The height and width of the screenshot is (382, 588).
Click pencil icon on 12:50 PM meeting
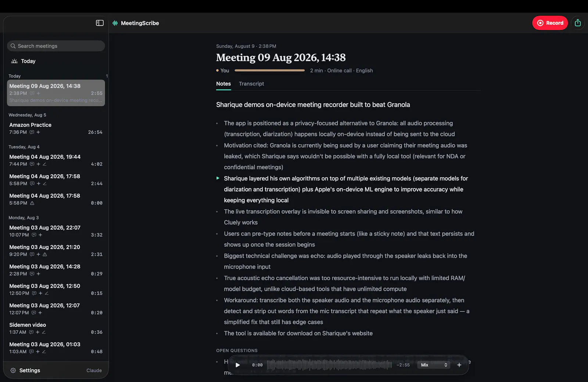47,293
